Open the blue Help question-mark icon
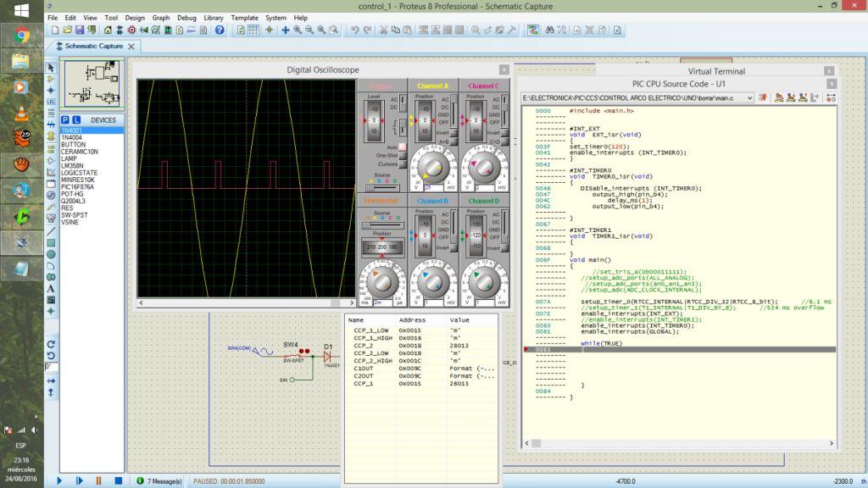The image size is (868, 488). [x=220, y=30]
